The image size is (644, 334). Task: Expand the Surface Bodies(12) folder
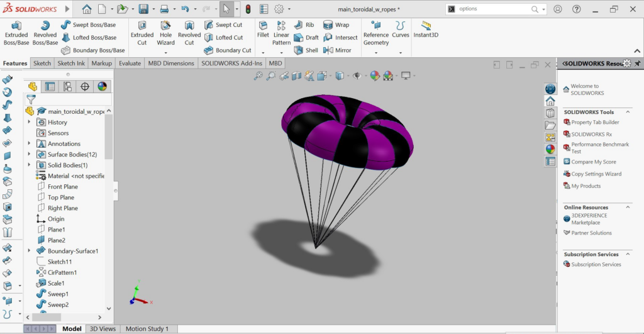(29, 155)
